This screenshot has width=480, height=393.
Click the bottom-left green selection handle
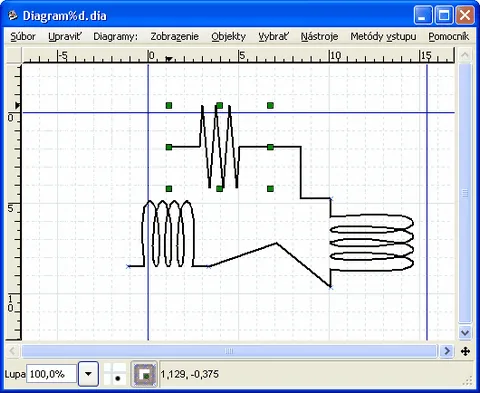pos(169,189)
